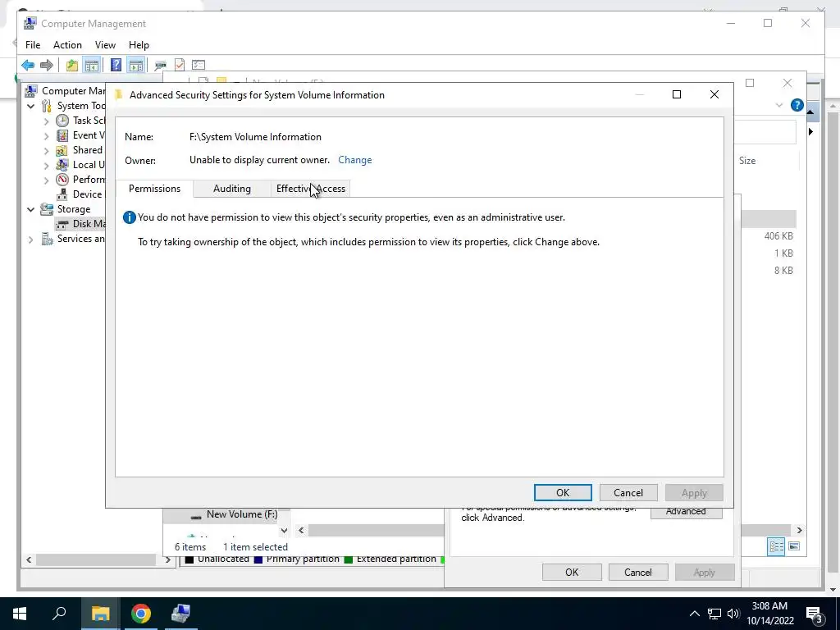The image size is (840, 630).
Task: Select the Shared Folders icon in tree
Action: (62, 151)
